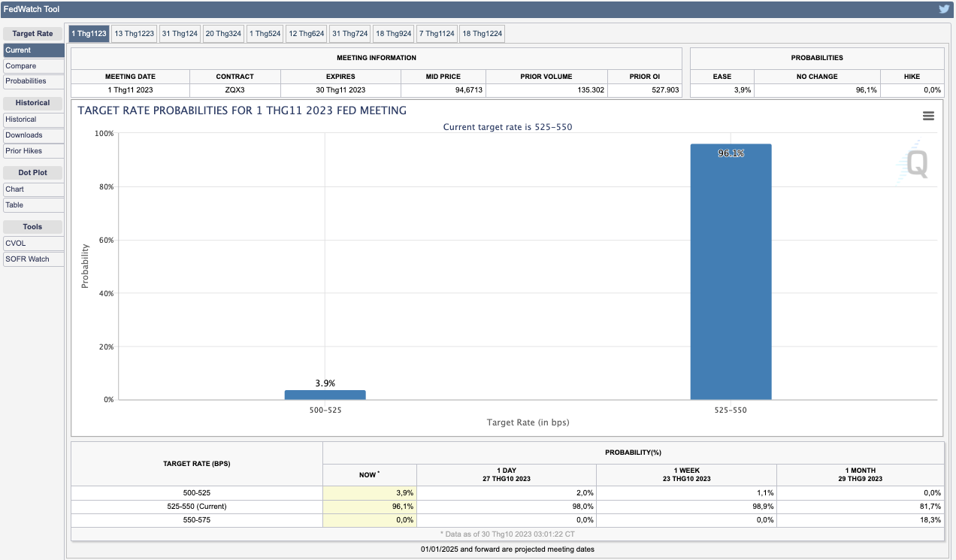The image size is (956, 560).
Task: Open the Compare view
Action: tap(33, 66)
